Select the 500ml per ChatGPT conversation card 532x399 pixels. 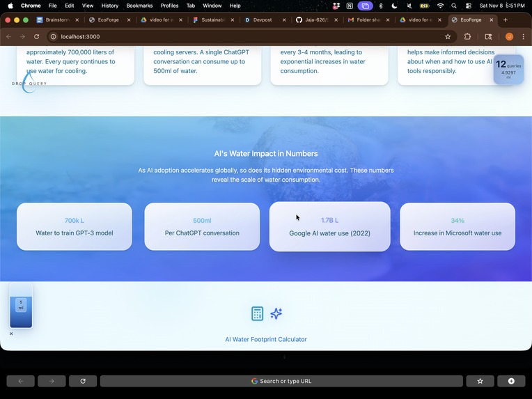click(202, 226)
